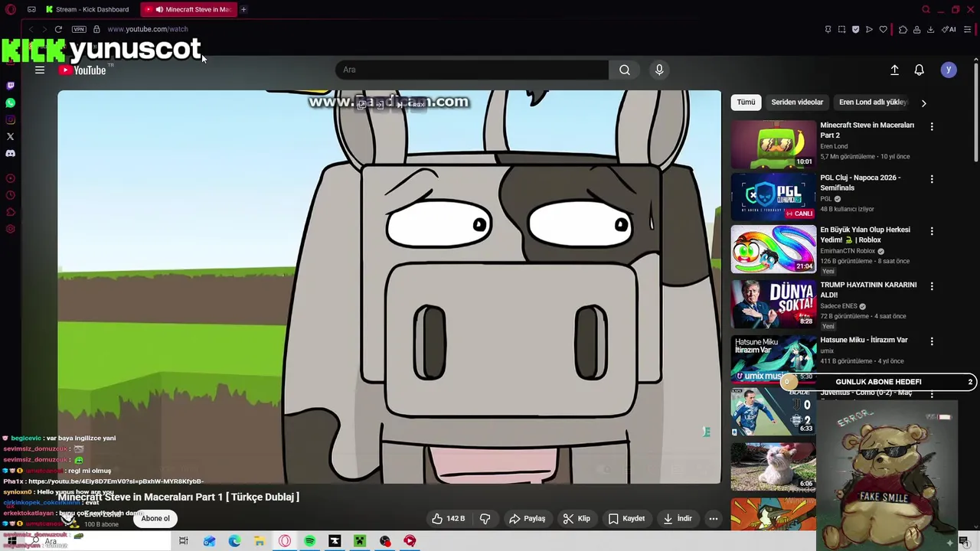The height and width of the screenshot is (551, 980).
Task: Click the YouTube search magnifier button
Action: 625,70
